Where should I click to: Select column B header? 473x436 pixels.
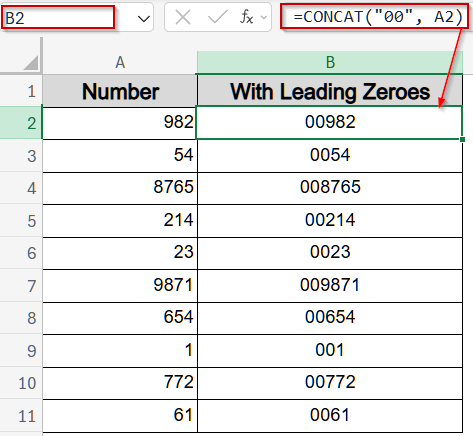(330, 62)
